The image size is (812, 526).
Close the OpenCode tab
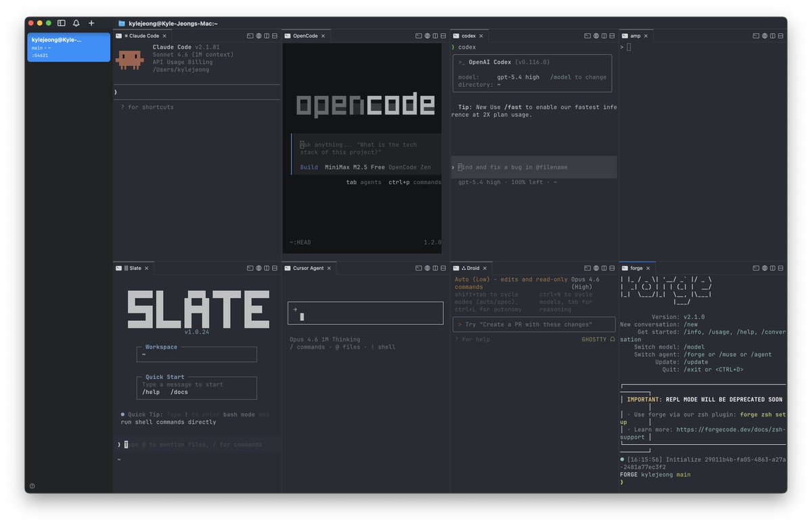323,36
